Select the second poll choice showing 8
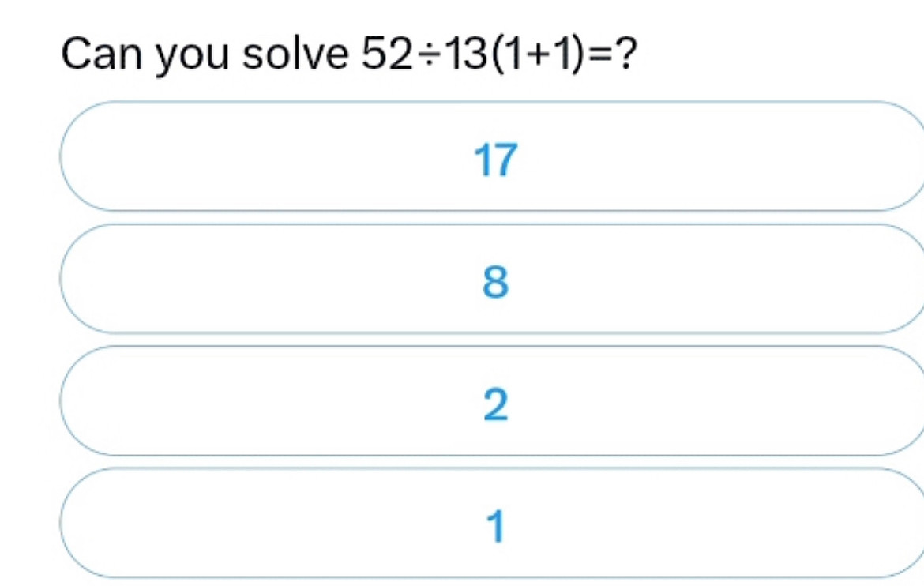924x586 pixels. (x=494, y=279)
